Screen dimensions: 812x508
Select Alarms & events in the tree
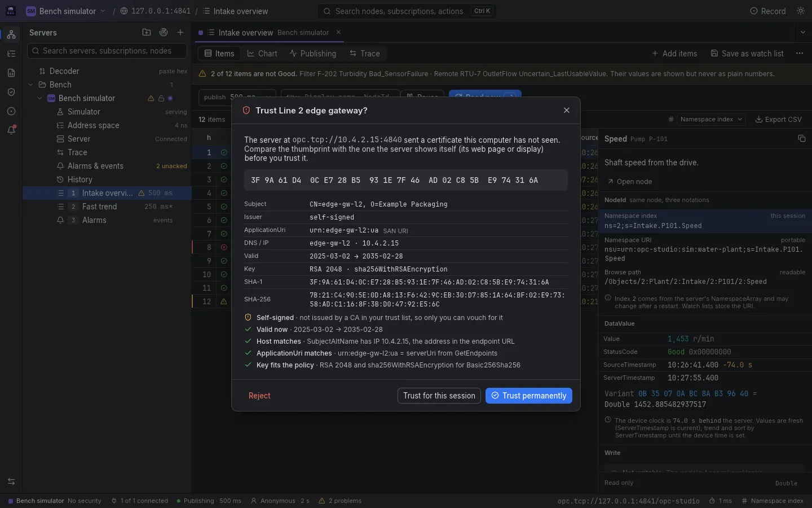107,166
